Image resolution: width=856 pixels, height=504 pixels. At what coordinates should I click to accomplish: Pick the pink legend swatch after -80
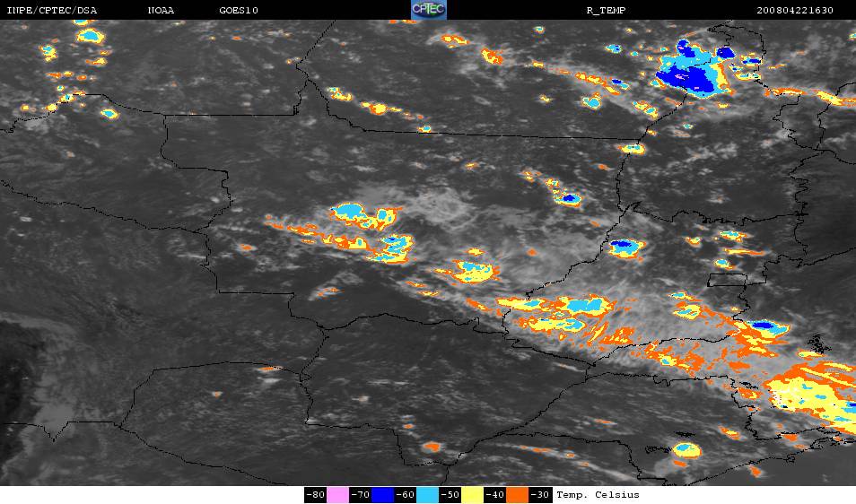tap(338, 495)
